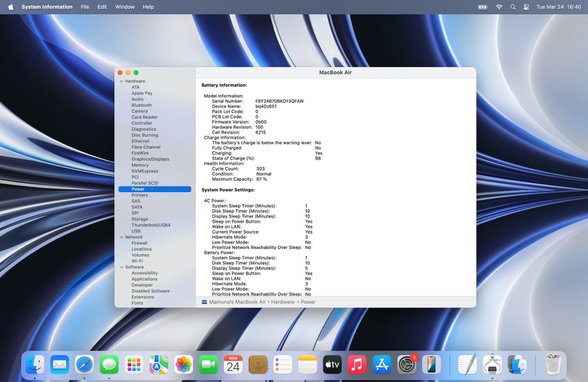588x382 pixels.
Task: Launch Safari from the dock
Action: click(x=84, y=364)
